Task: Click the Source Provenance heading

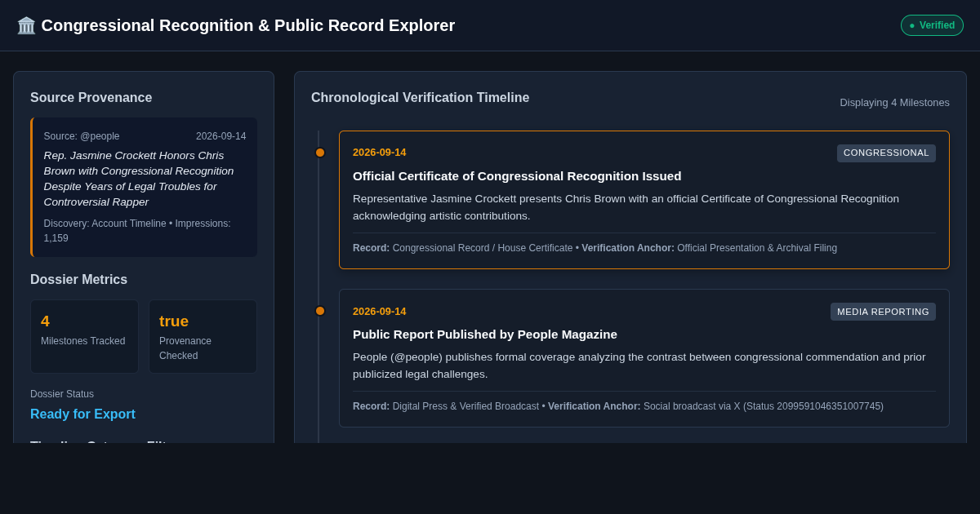Action: [x=91, y=98]
